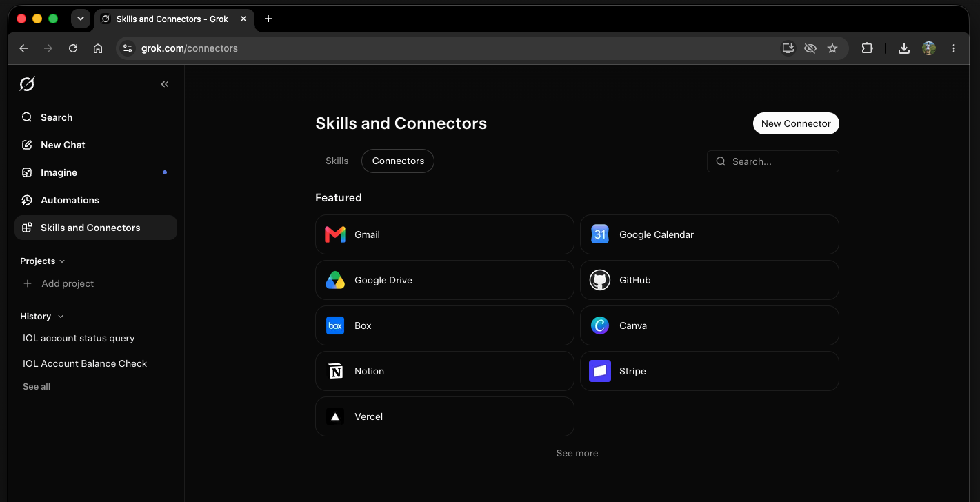Click the Stripe logo icon
Screen dimensions: 980x502
coord(600,371)
